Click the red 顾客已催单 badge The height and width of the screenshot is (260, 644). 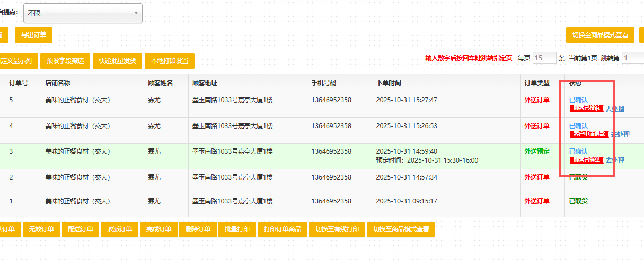point(587,160)
